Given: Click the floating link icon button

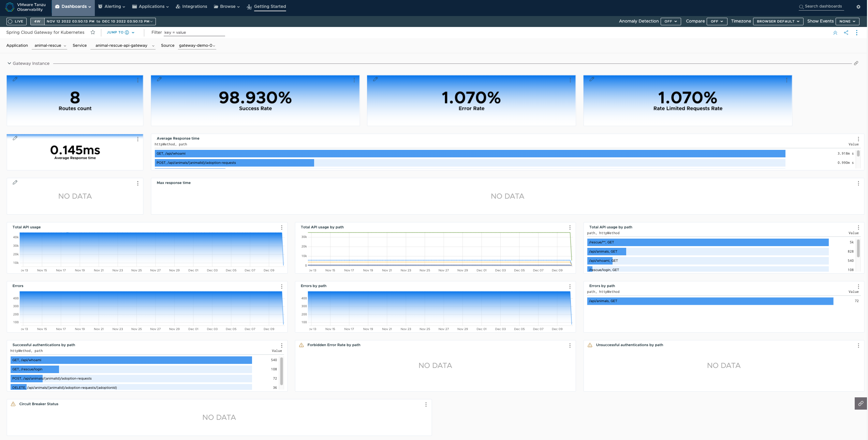Looking at the screenshot, I should (x=861, y=403).
